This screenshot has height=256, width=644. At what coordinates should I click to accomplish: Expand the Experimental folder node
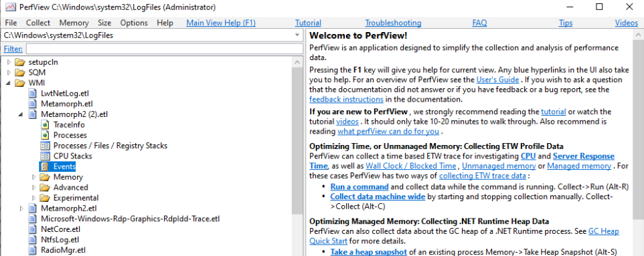(34, 198)
